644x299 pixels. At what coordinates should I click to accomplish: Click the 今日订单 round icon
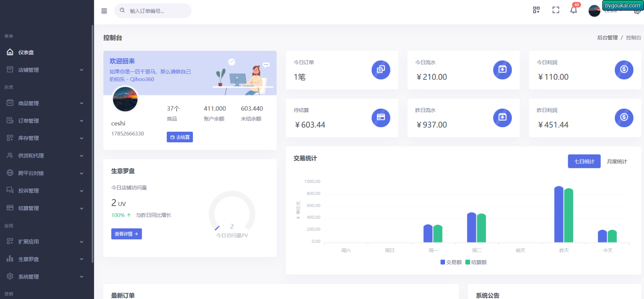pyautogui.click(x=381, y=70)
